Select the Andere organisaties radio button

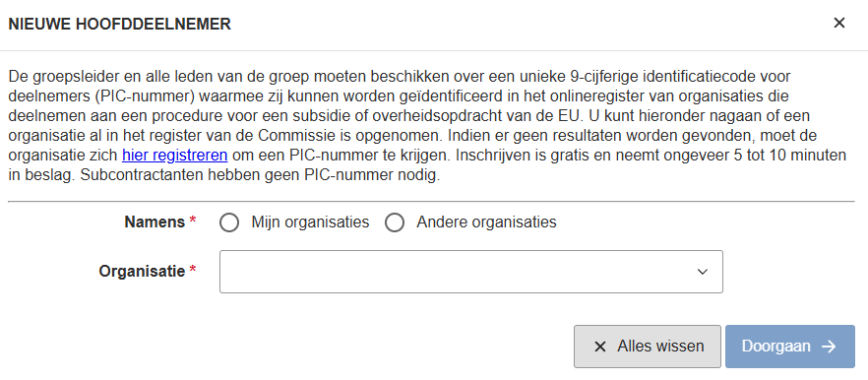click(x=395, y=223)
